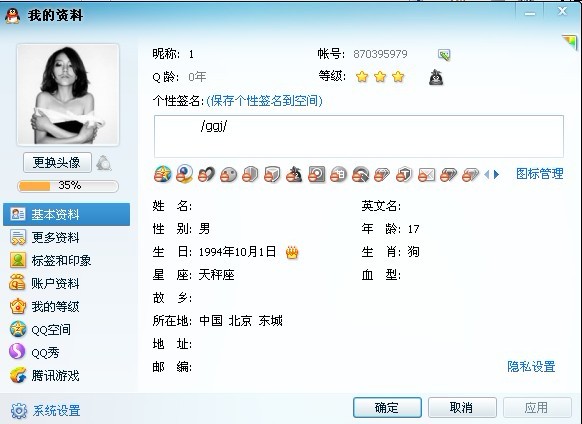This screenshot has width=582, height=424.
Task: Click 保存个性签名到空间 link
Action: point(264,101)
